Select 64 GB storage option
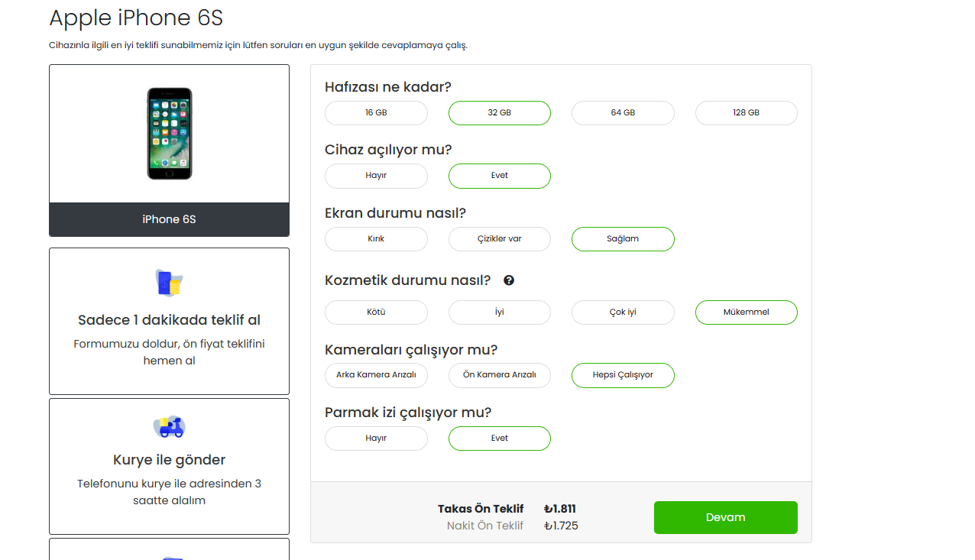Image resolution: width=975 pixels, height=560 pixels. (x=623, y=113)
